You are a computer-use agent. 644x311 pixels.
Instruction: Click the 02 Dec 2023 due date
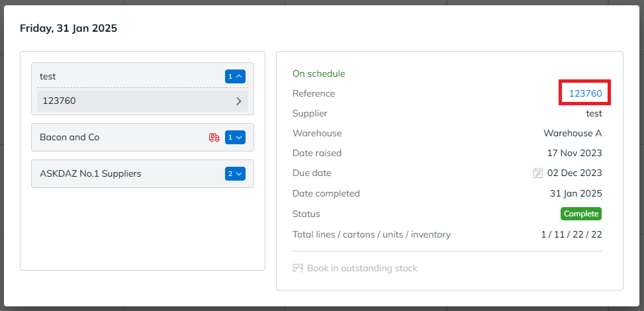tap(575, 173)
